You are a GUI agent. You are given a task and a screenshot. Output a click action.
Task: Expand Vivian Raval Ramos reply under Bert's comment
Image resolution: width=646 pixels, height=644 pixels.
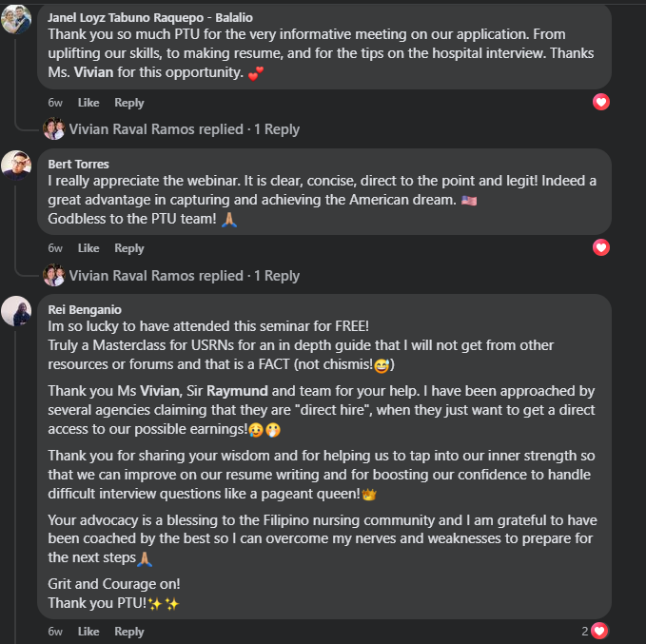click(x=184, y=276)
